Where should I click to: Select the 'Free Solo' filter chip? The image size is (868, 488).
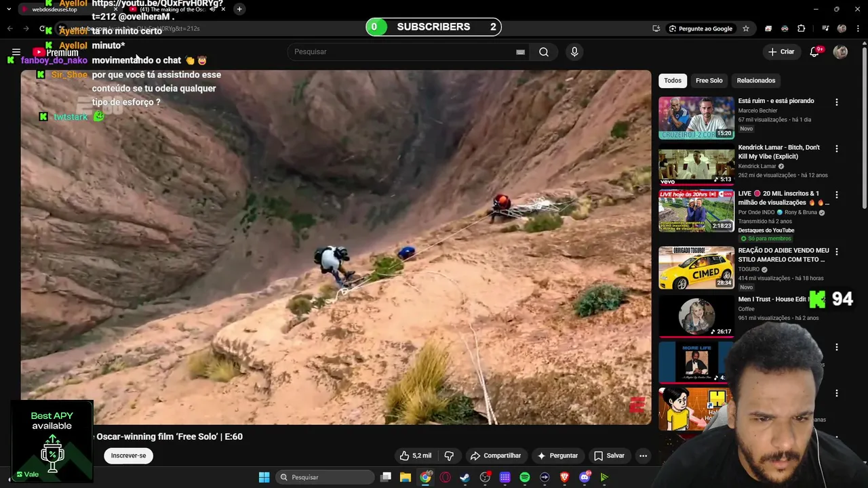(709, 81)
